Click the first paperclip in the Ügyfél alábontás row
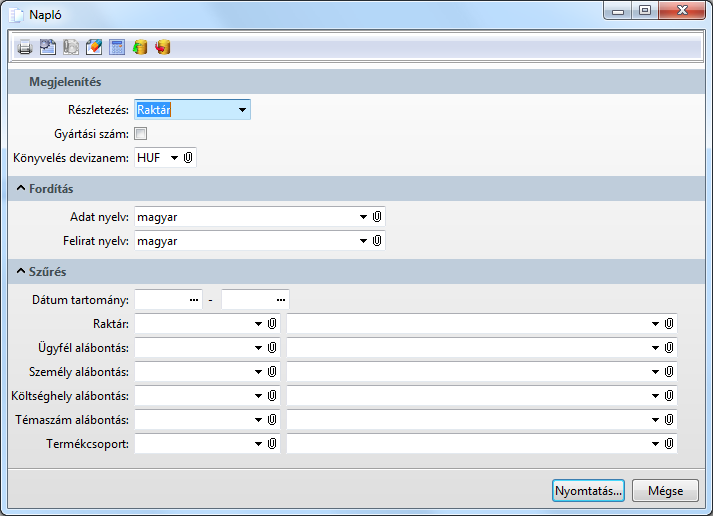 (x=272, y=348)
